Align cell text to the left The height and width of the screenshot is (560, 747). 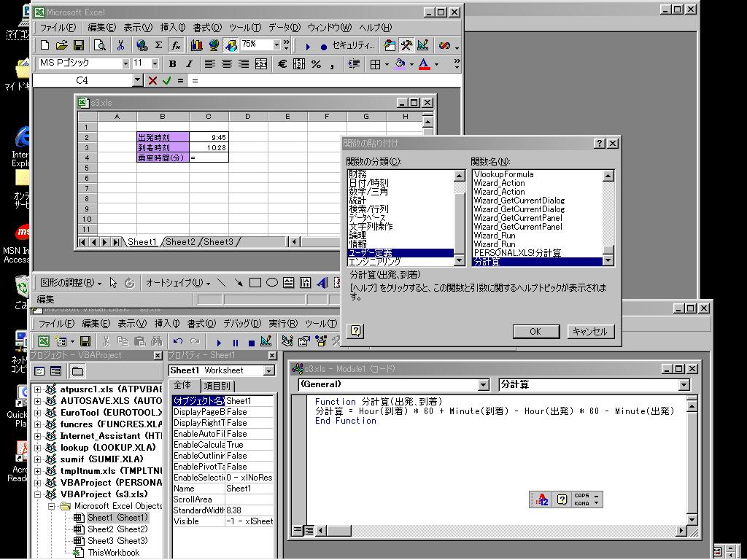coord(209,64)
